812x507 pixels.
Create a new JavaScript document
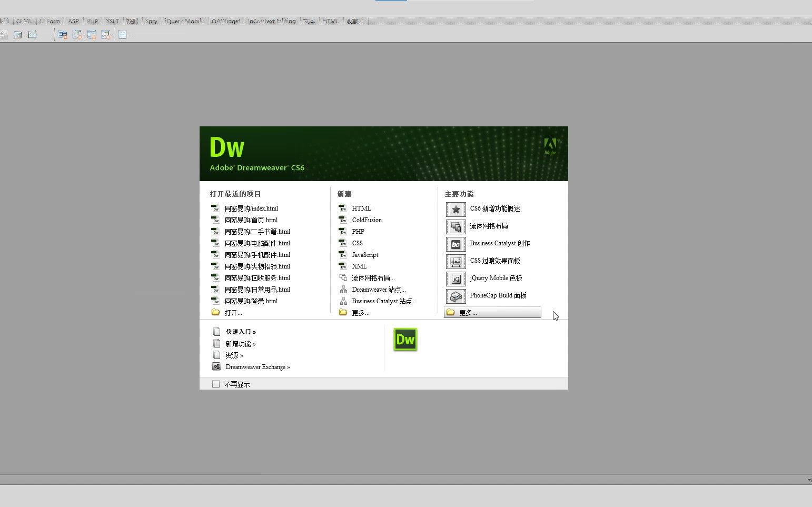(x=365, y=255)
